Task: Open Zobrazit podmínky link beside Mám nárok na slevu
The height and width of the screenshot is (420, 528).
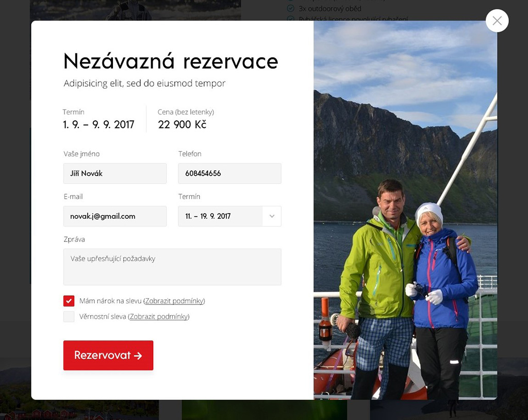Action: 174,301
